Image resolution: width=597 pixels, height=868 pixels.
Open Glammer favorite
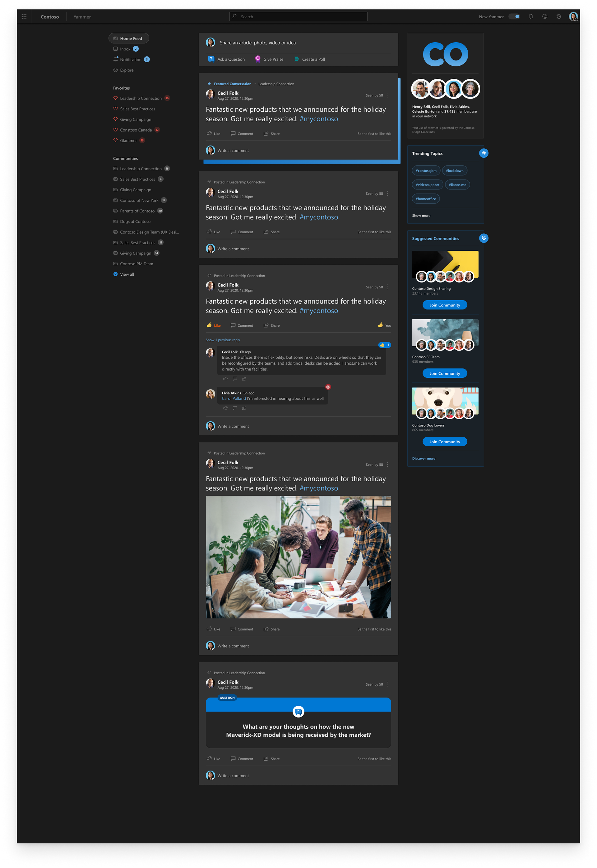pos(129,141)
